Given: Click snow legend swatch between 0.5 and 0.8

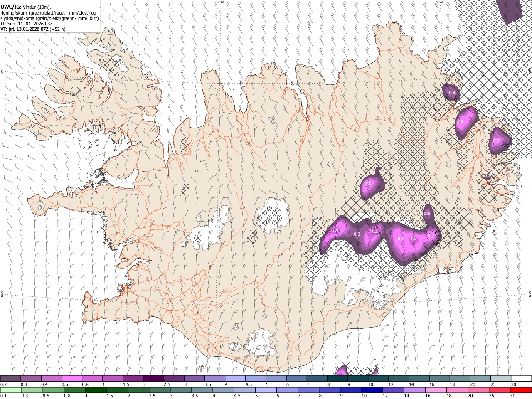Looking at the screenshot, I should tap(71, 379).
